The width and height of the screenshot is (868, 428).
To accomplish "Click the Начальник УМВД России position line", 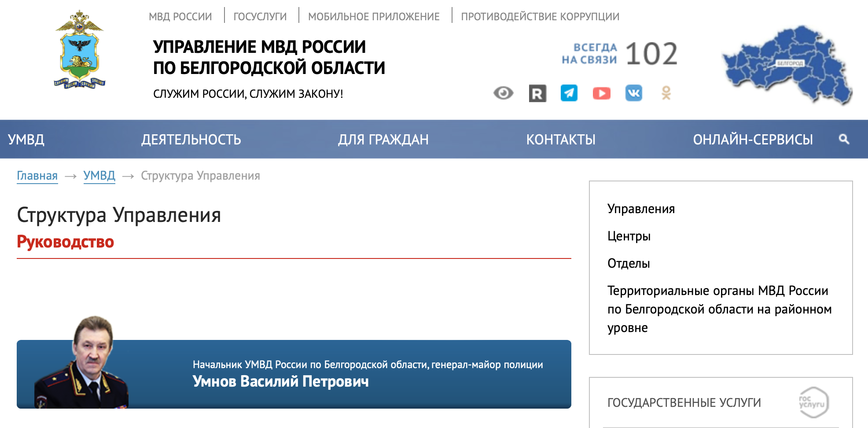I will tap(368, 365).
